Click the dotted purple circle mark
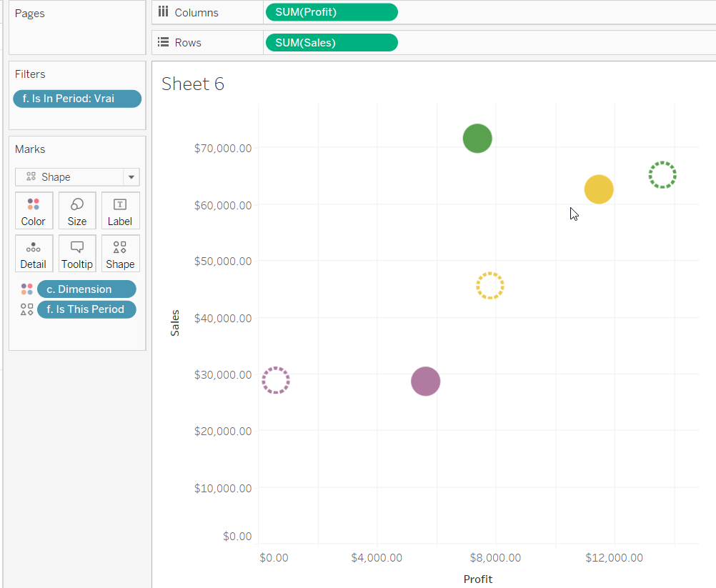 [275, 380]
